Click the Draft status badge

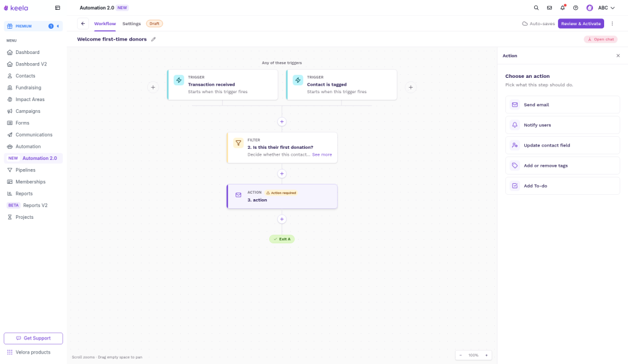click(154, 24)
